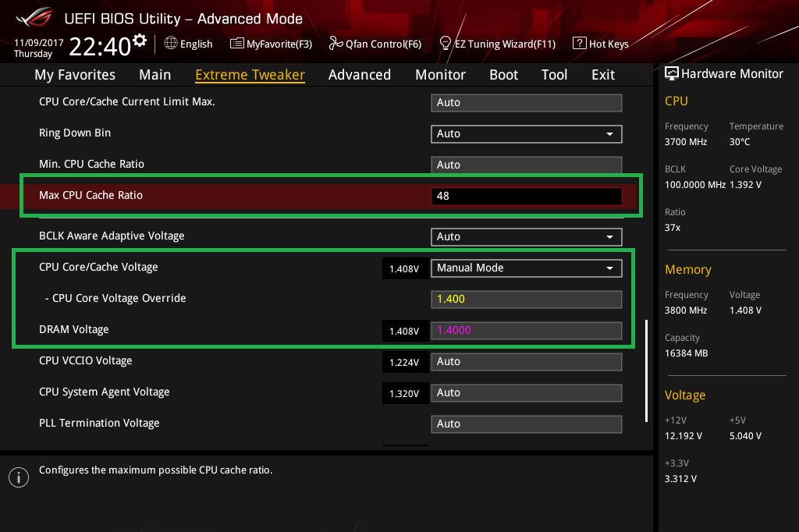Switch to the Boot tab

click(x=503, y=75)
